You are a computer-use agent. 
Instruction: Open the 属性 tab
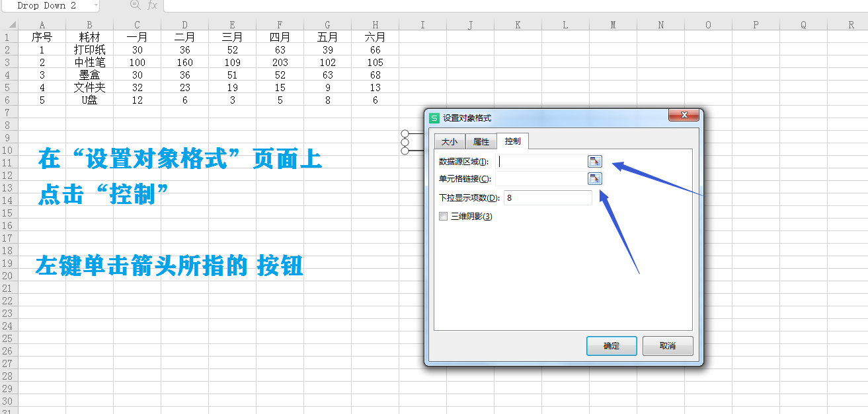click(481, 142)
